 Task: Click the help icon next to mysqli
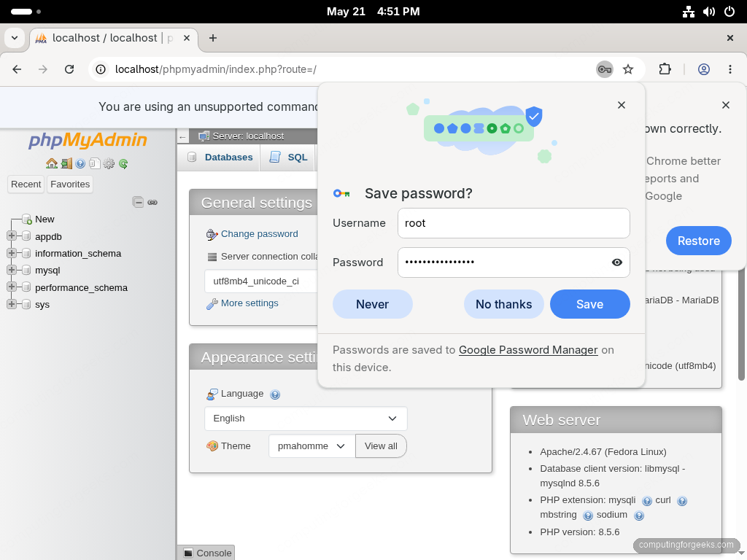pyautogui.click(x=647, y=500)
